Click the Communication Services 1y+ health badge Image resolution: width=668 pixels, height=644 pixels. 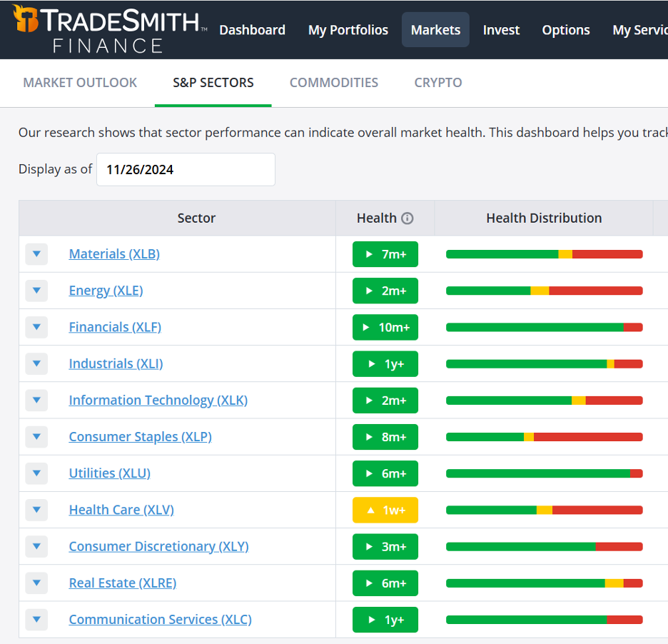point(385,620)
